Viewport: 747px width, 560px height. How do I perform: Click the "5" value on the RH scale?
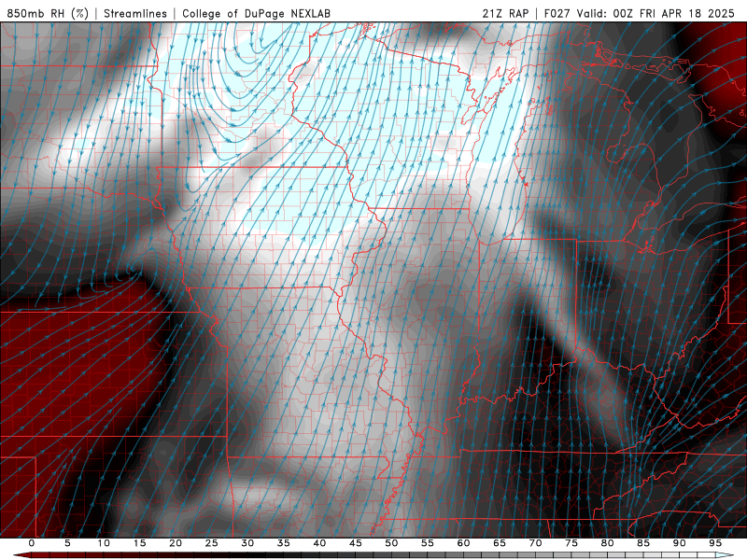pos(67,543)
